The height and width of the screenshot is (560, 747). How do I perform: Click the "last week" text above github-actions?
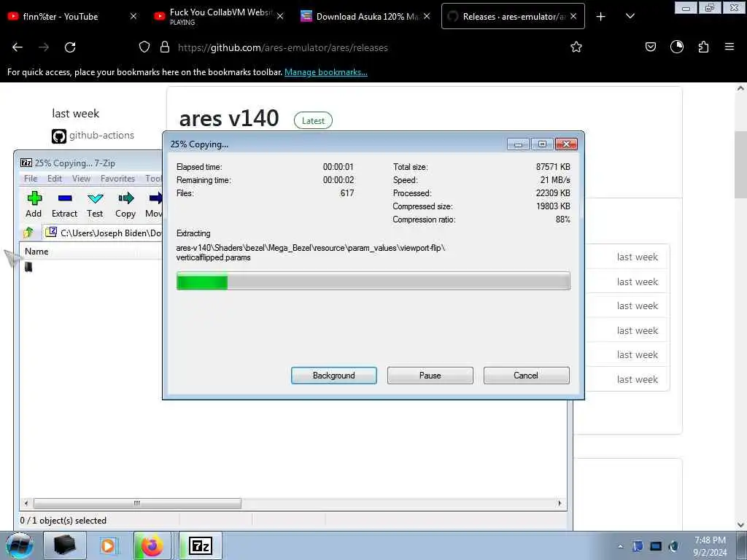tap(76, 113)
